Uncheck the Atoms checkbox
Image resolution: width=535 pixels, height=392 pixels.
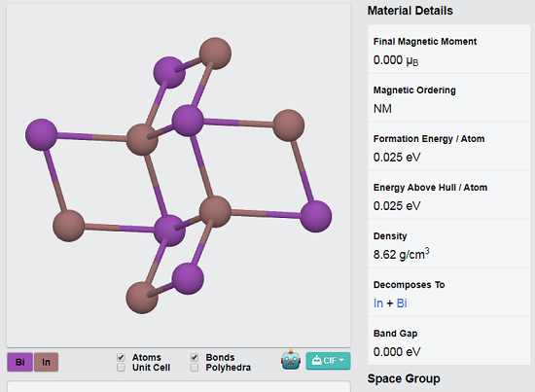tap(121, 357)
